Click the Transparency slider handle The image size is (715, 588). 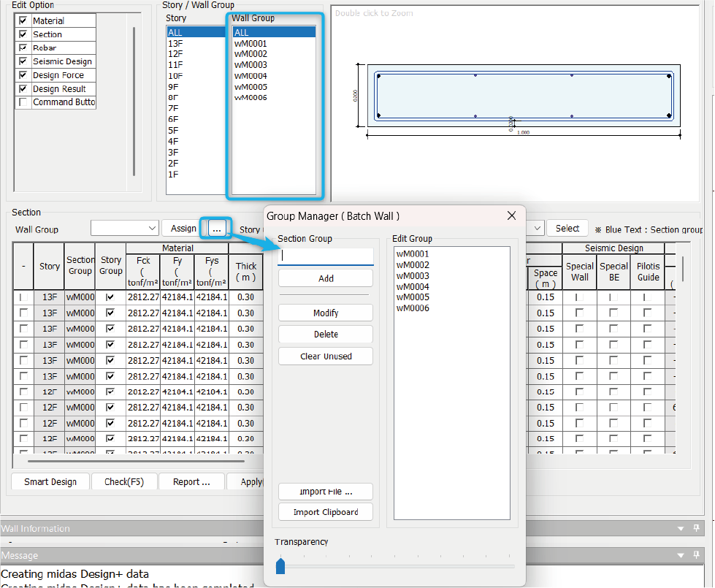click(280, 566)
